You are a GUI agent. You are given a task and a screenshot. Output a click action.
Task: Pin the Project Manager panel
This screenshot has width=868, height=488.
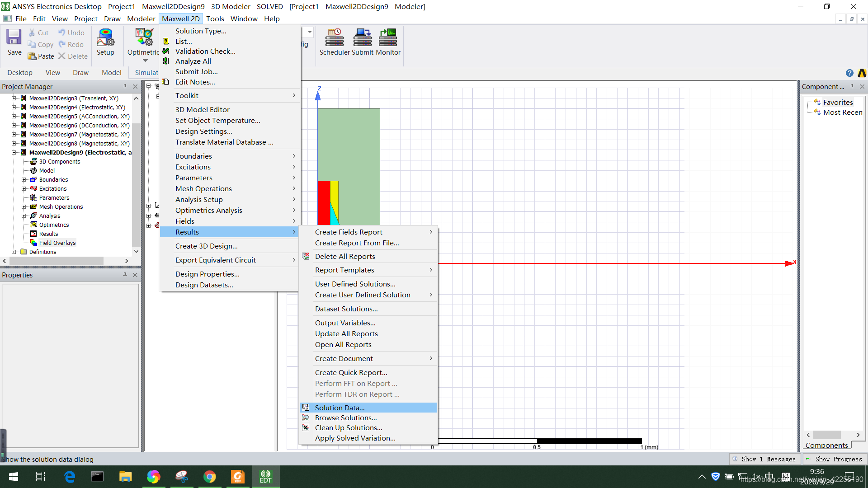tap(125, 86)
